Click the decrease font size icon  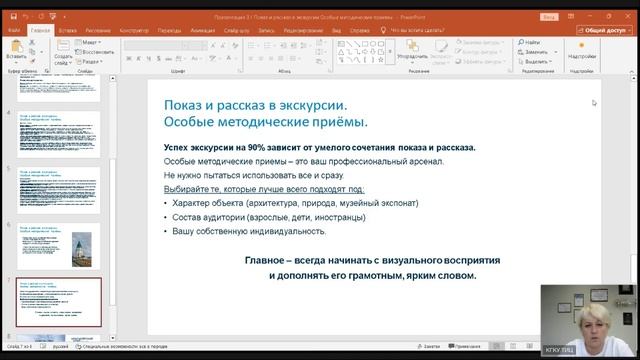(x=223, y=45)
